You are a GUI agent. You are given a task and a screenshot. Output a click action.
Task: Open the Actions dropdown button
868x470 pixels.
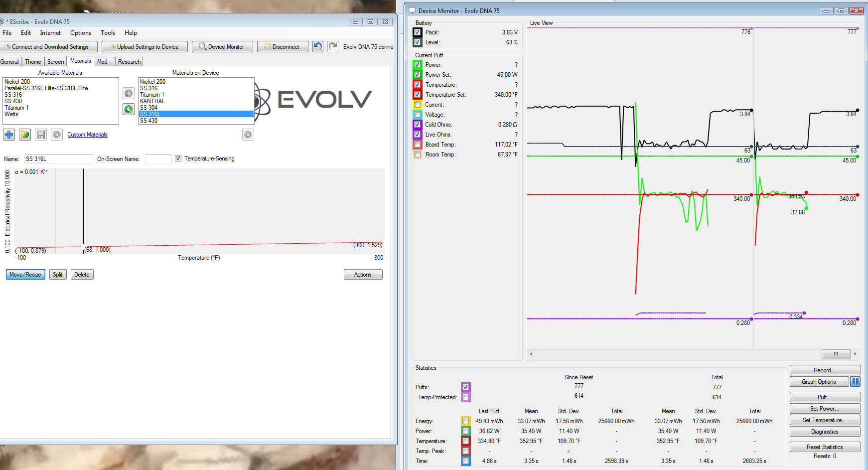click(363, 275)
